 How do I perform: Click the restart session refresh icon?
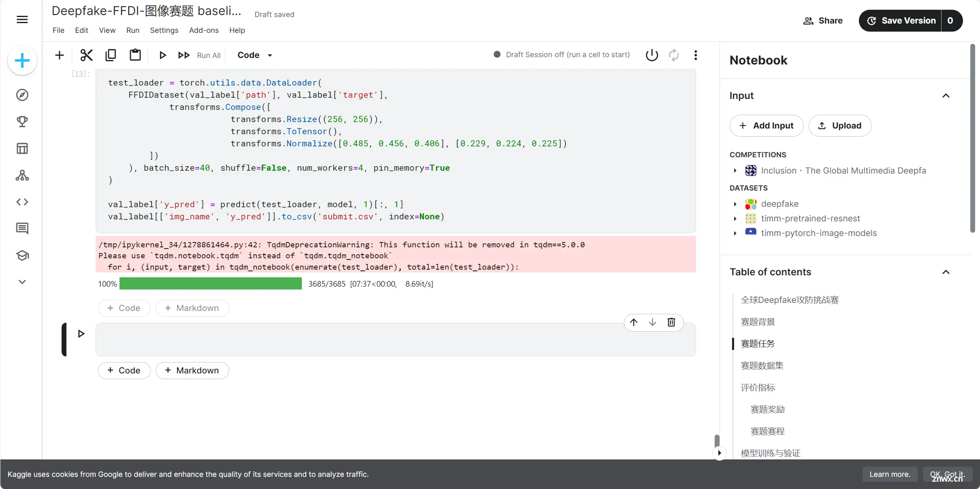674,55
